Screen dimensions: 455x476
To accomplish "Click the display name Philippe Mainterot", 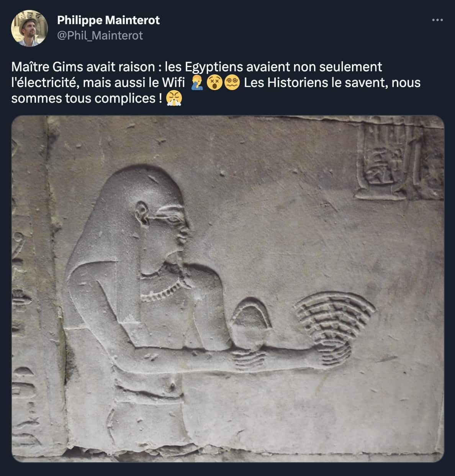I will (x=108, y=20).
